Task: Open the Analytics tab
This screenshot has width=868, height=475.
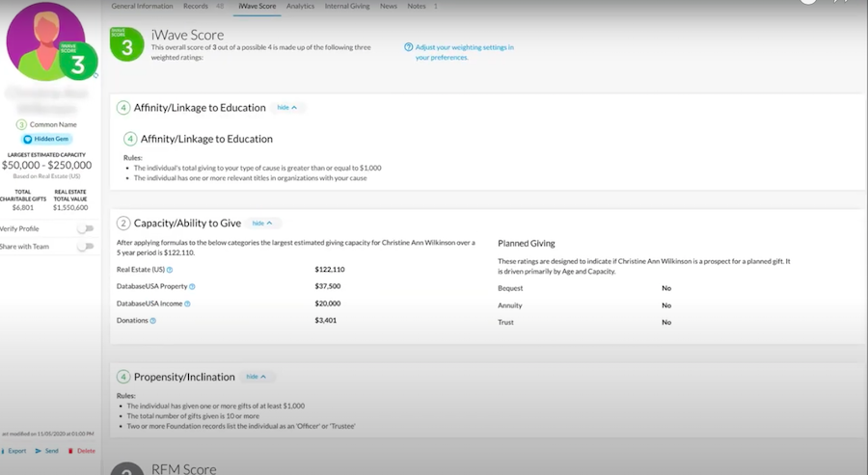Action: point(300,6)
